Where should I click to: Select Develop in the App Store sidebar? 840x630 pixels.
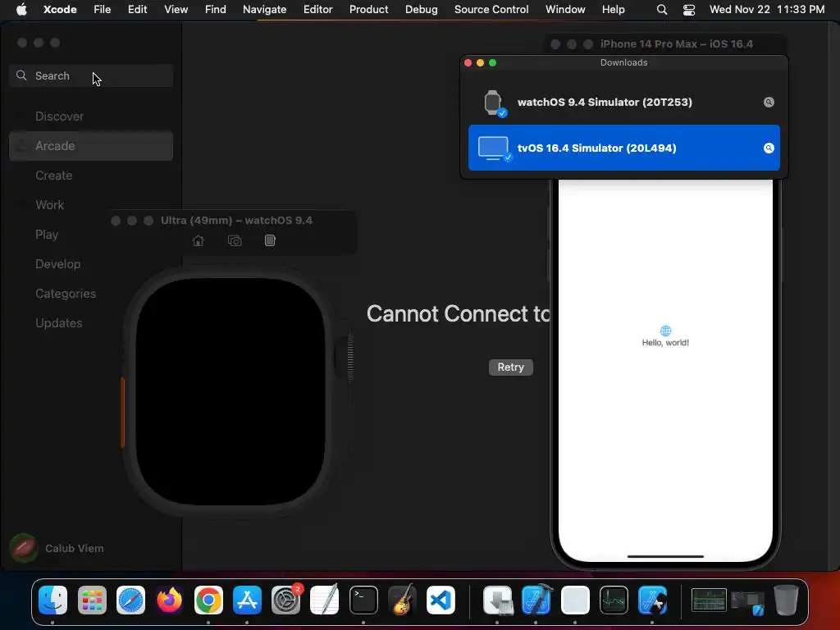58,264
